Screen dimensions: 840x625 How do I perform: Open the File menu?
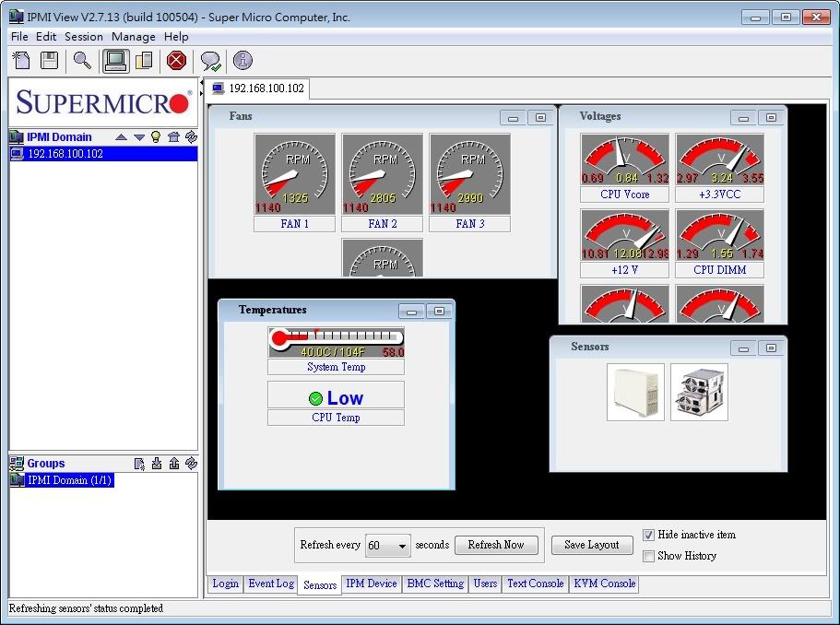[x=19, y=37]
